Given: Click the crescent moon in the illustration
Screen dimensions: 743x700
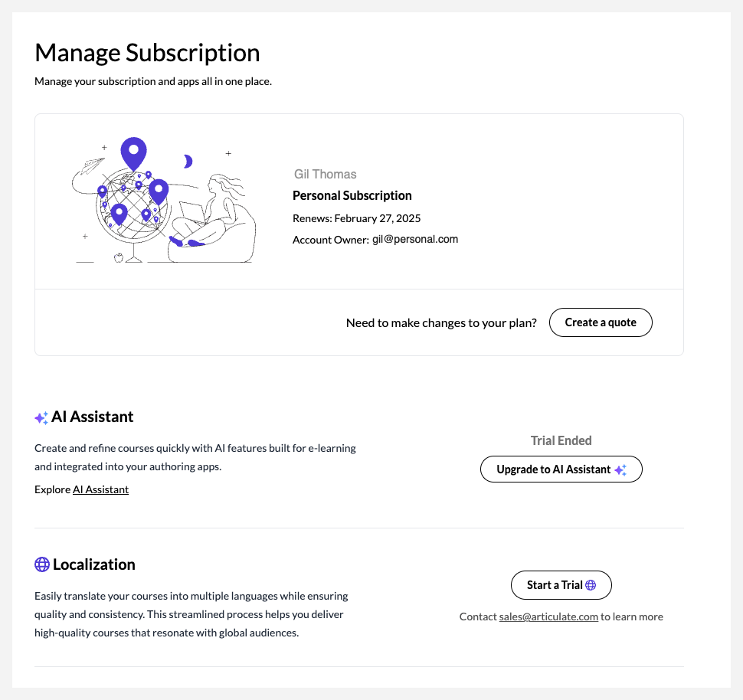Looking at the screenshot, I should 187,161.
